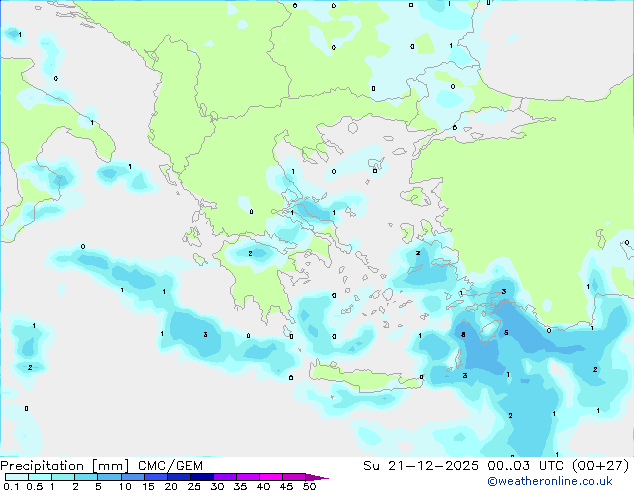Click the legend value label '0.5'

[x=35, y=486]
